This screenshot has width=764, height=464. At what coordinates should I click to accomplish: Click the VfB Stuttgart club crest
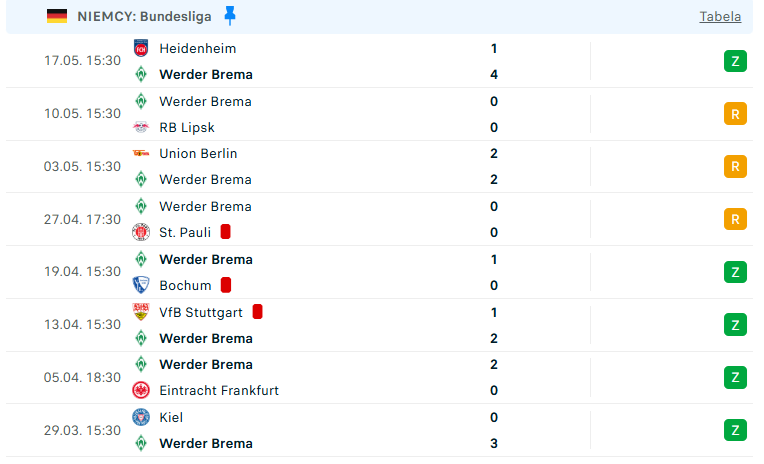(x=141, y=312)
